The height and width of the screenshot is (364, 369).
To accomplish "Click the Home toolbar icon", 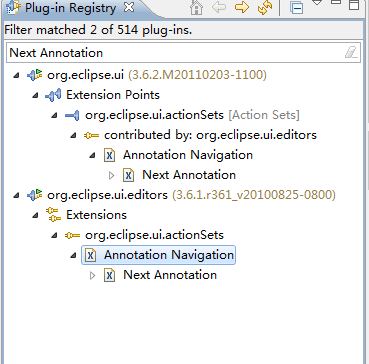I will click(196, 7).
